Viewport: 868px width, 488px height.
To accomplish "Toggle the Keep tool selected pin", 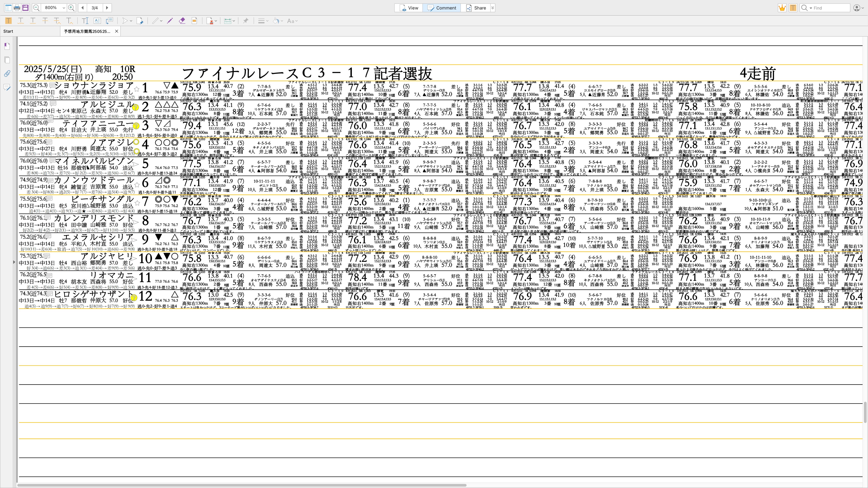I will (x=246, y=21).
